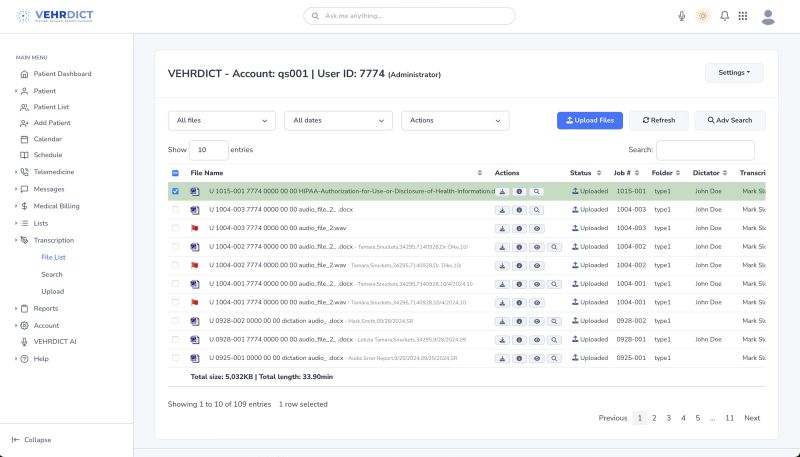Click the table Search input field
The image size is (800, 457).
[x=705, y=150]
